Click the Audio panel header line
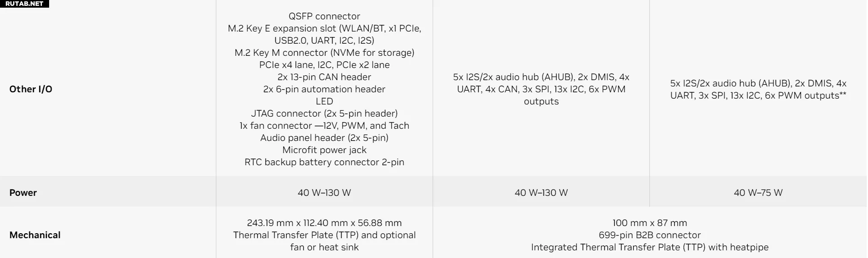 pos(324,138)
